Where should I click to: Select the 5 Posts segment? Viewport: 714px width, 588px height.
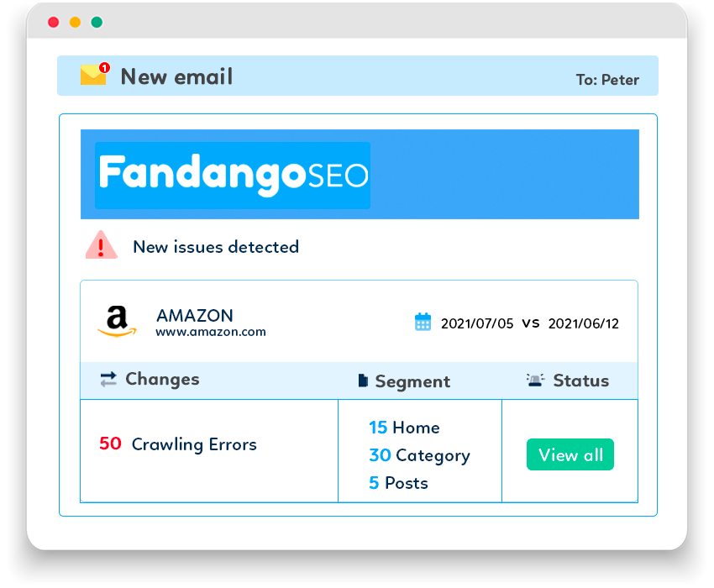[398, 483]
